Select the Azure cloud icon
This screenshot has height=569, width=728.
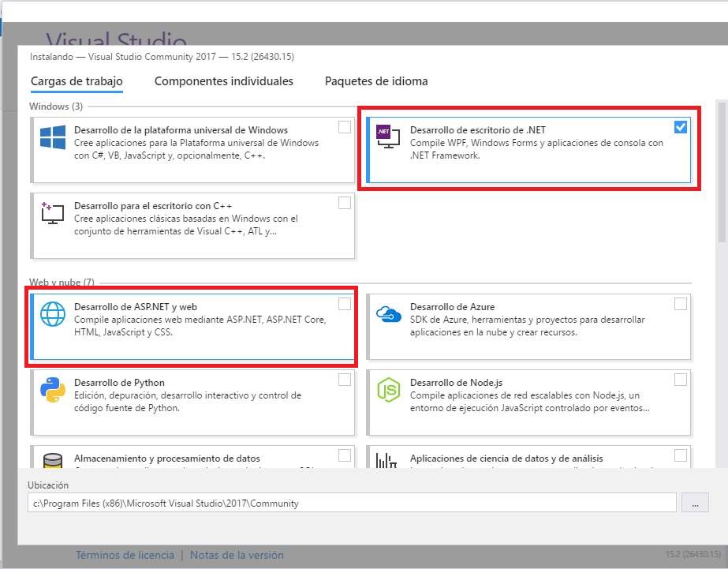(387, 315)
